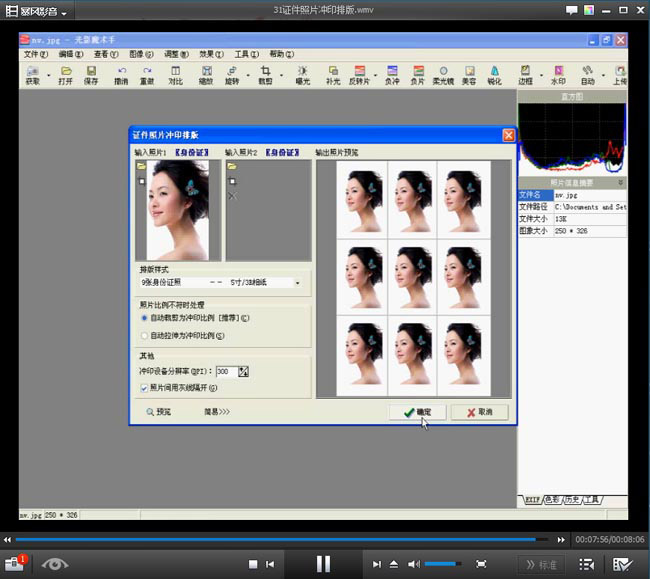Stop the video playback

(x=253, y=564)
